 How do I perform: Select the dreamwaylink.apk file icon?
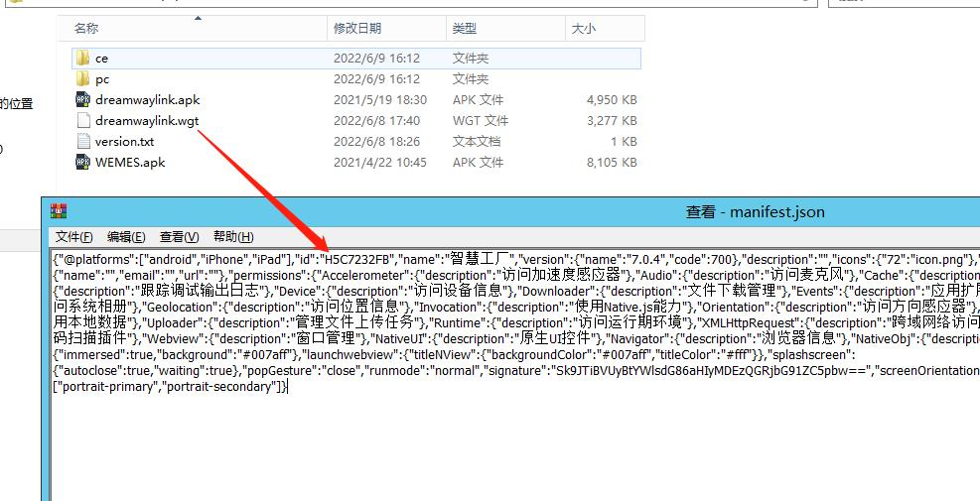tap(83, 100)
